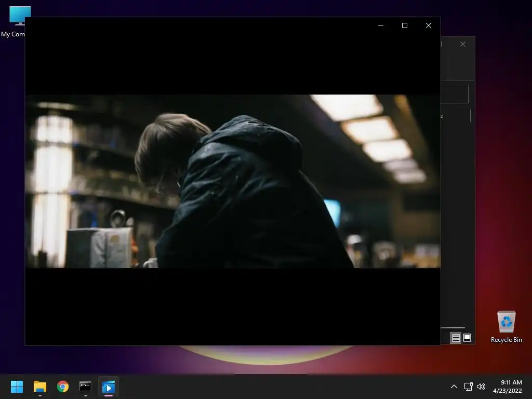
Task: Select the Recycle Bin desktop icon
Action: coord(506,327)
